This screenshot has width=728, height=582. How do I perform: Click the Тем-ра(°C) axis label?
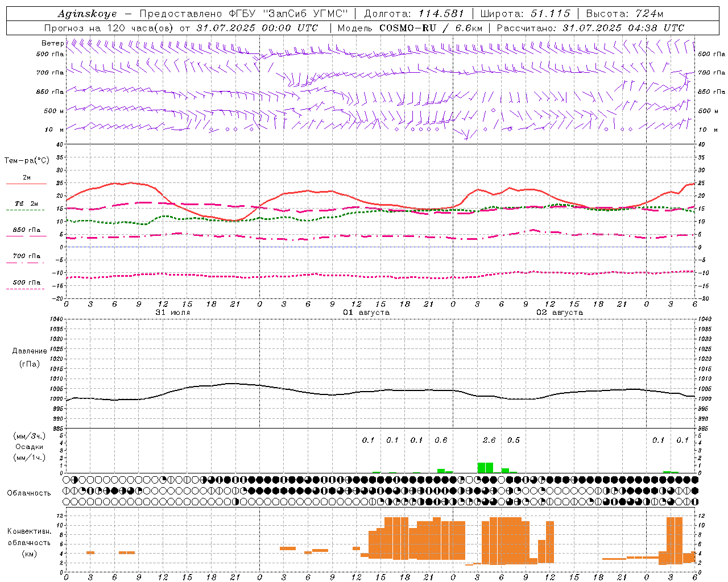(27, 160)
